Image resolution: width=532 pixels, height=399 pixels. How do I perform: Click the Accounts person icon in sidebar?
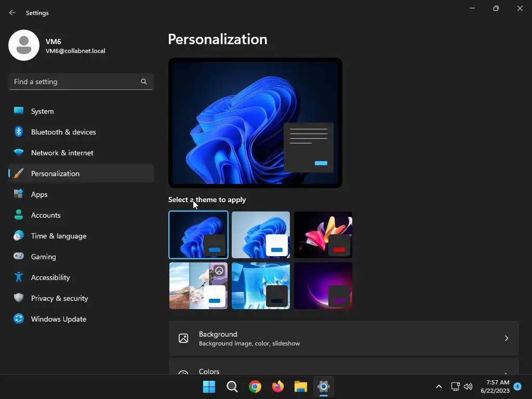click(x=19, y=215)
